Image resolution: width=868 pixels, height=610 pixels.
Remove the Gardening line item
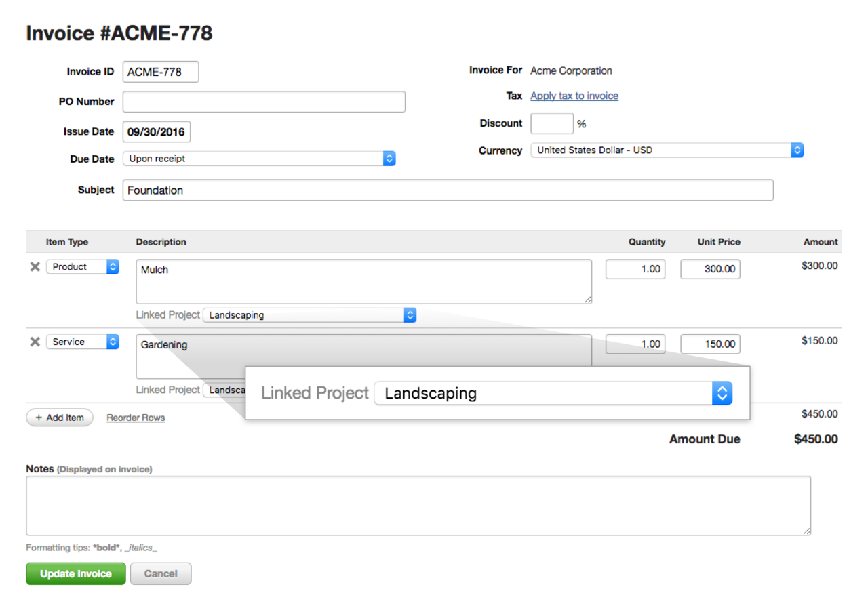pos(35,342)
